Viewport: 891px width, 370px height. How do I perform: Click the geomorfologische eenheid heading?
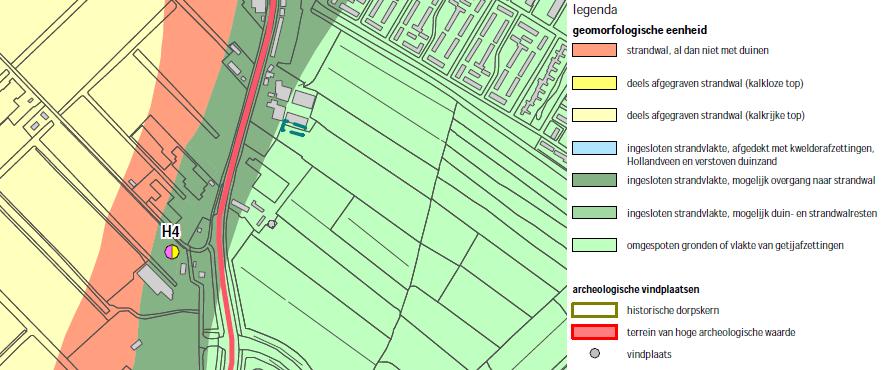(x=639, y=30)
